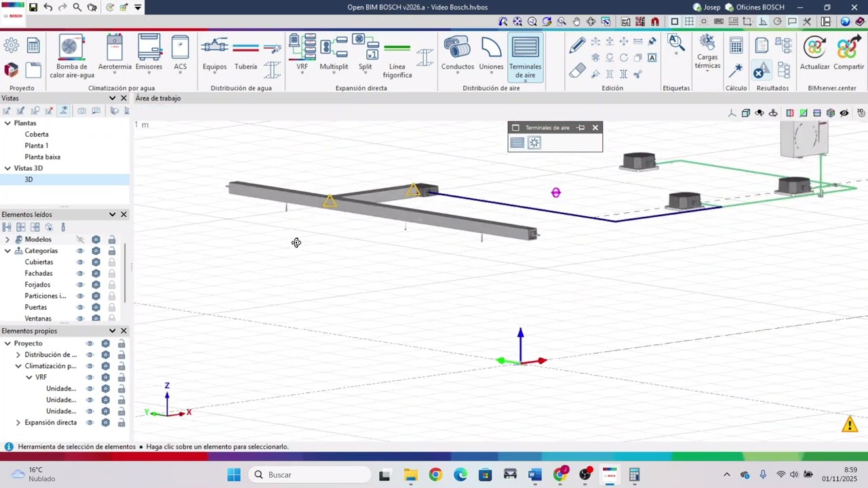The height and width of the screenshot is (488, 868).
Task: Pick the Split tool
Action: coord(366,53)
